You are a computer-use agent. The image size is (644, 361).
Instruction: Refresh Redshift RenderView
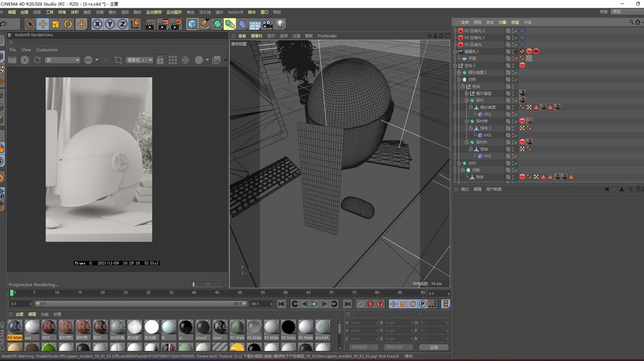click(37, 60)
